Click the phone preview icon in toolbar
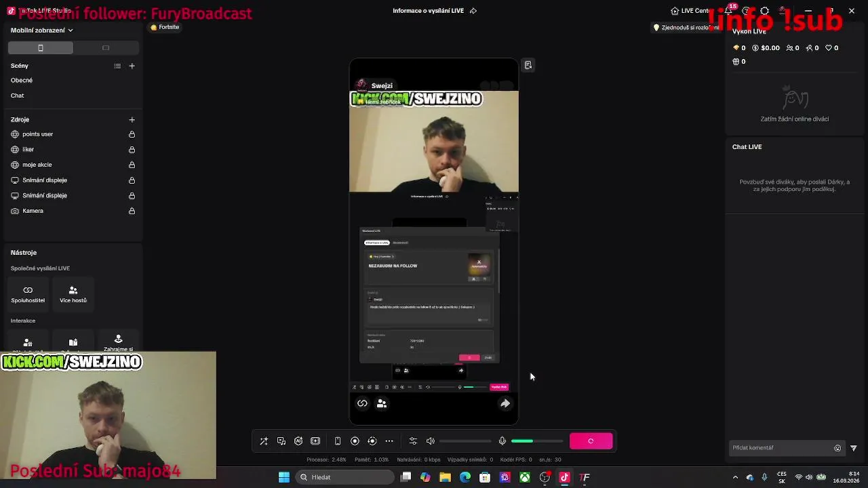 338,441
